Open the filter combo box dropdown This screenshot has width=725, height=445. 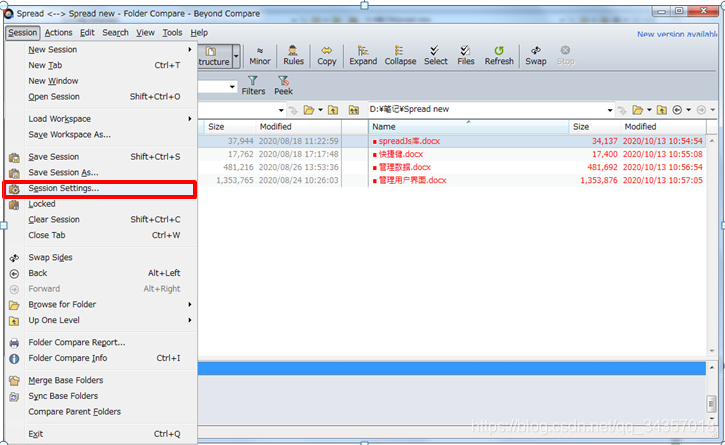232,87
